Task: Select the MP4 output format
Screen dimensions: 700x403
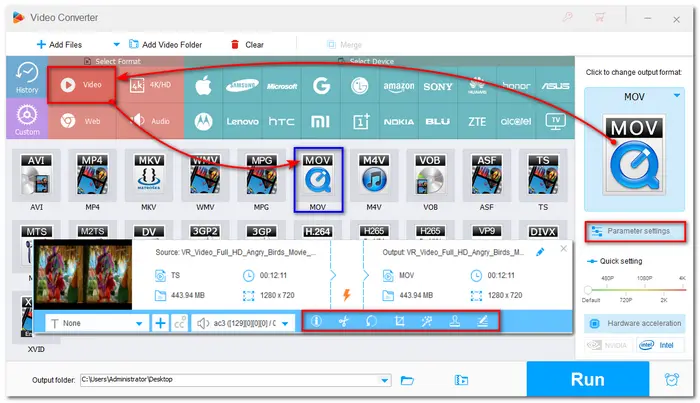Action: 92,181
